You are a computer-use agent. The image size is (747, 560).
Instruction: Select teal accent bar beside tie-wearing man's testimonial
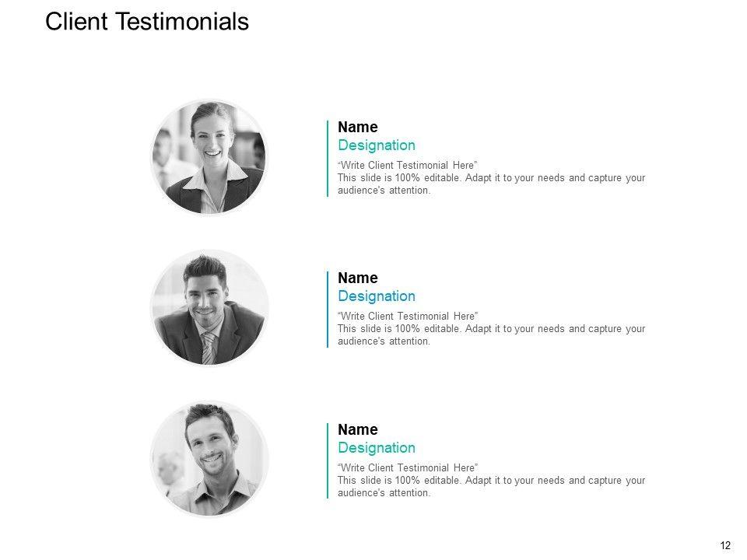(x=328, y=310)
